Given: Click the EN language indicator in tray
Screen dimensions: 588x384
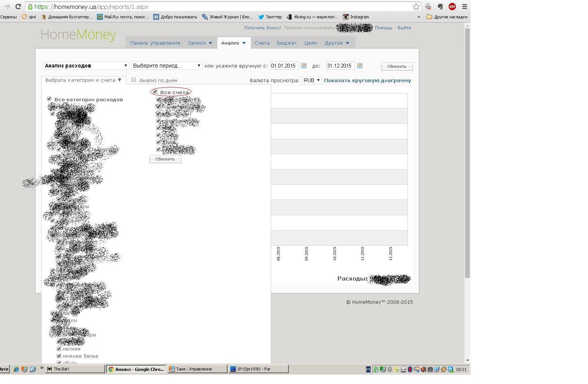Looking at the screenshot, I should pos(368,369).
